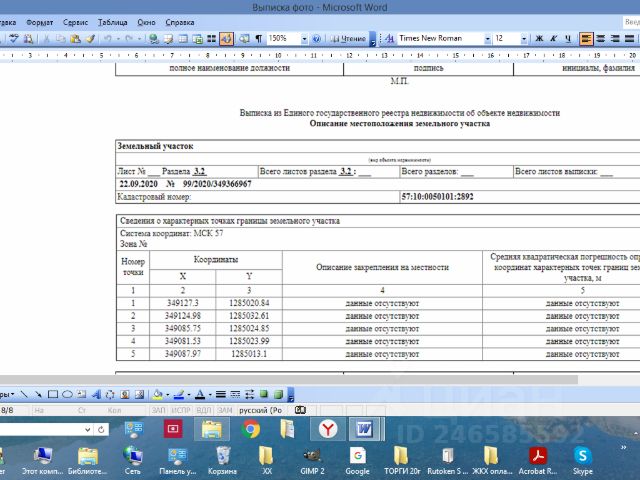Click the Text Box drawing icon
Screen dimensions: 640x480
click(x=82, y=394)
